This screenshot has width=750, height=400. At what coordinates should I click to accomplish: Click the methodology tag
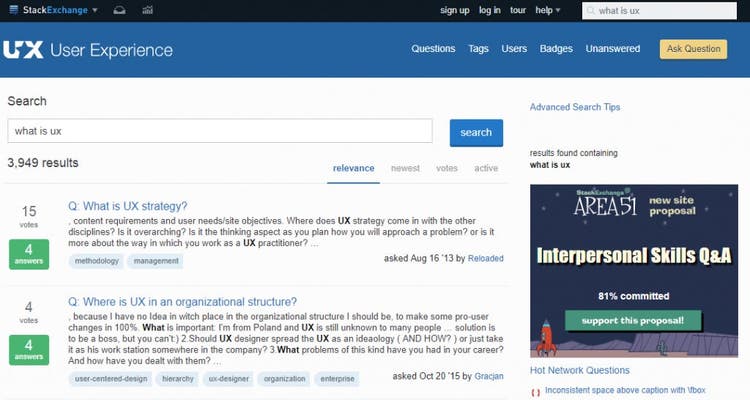tap(97, 261)
